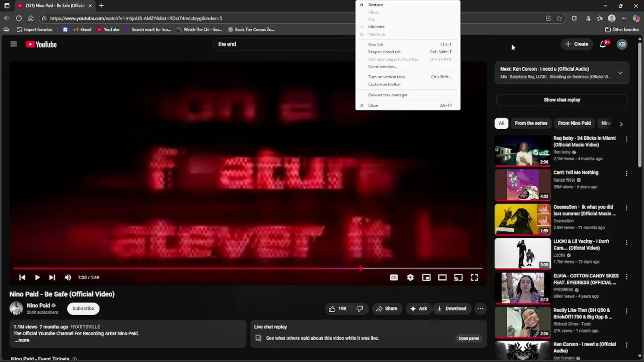Open the Nino Paid channel avatar

coord(16,308)
